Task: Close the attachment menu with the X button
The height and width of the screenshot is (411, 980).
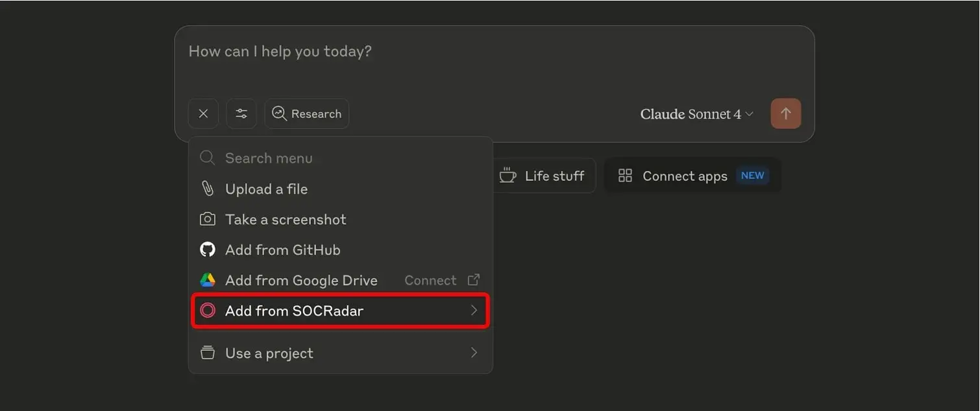Action: (203, 113)
